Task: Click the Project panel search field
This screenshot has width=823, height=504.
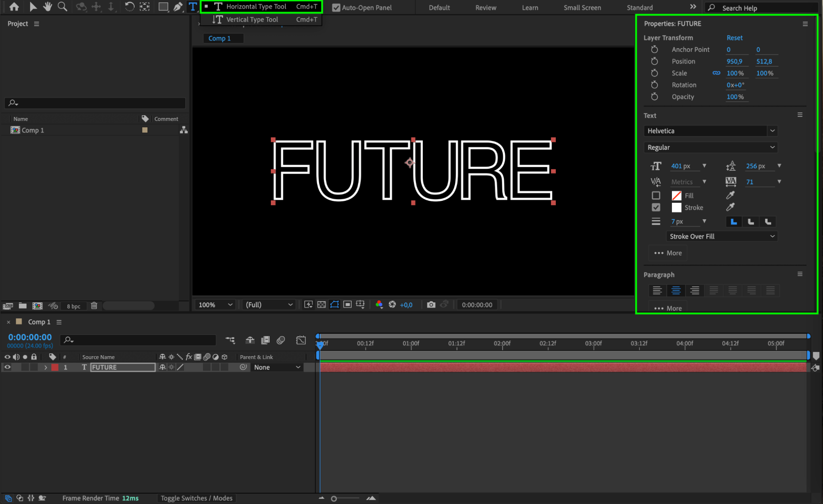Action: pyautogui.click(x=95, y=103)
